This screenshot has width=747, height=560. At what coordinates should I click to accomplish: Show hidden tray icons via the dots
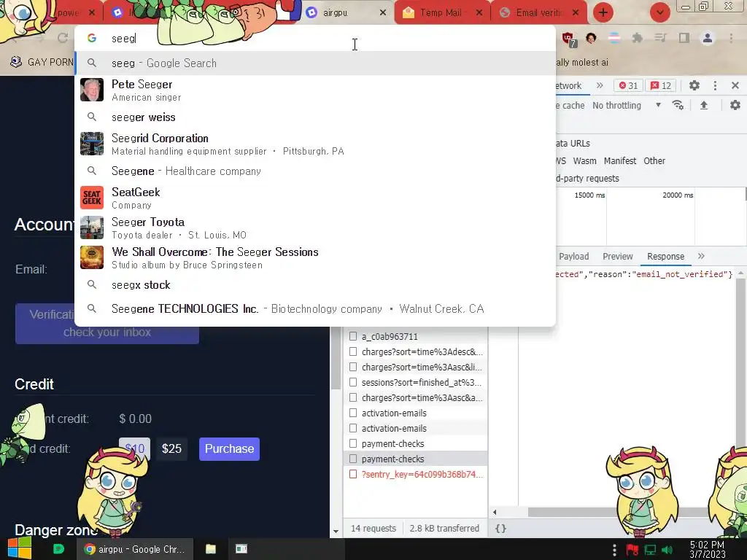(x=614, y=550)
